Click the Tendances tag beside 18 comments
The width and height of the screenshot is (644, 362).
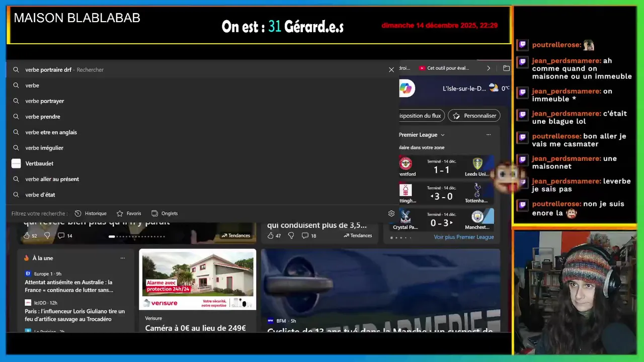pyautogui.click(x=358, y=235)
